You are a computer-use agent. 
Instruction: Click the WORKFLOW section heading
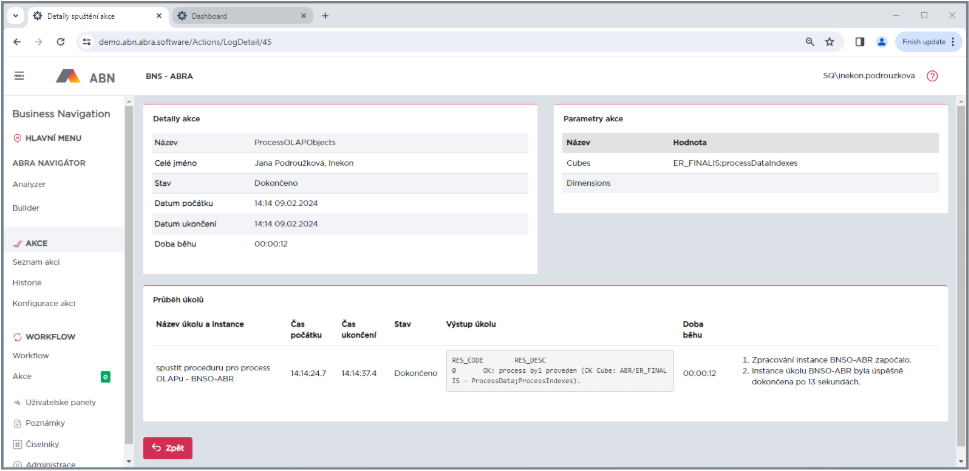click(51, 337)
